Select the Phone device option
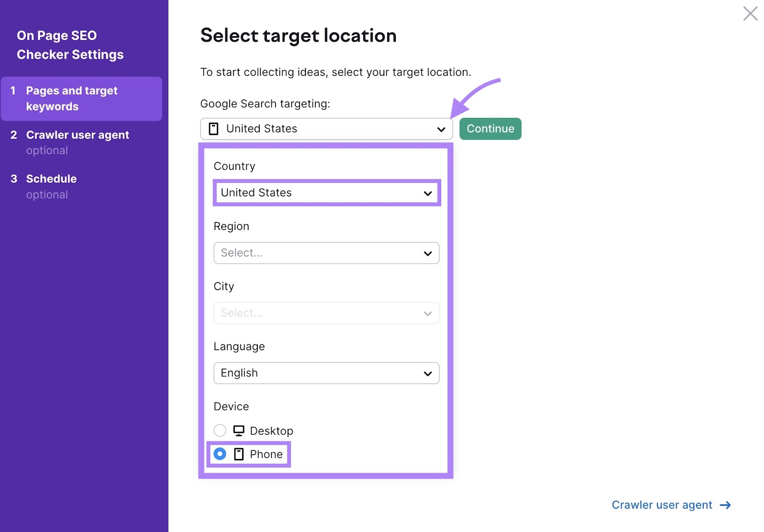The height and width of the screenshot is (532, 764). pyautogui.click(x=220, y=454)
